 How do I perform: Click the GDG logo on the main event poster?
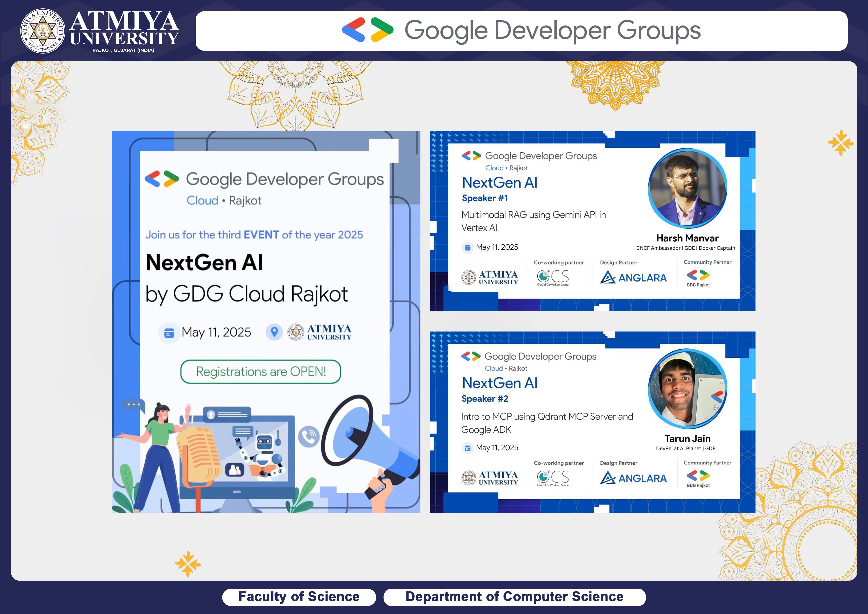[162, 179]
